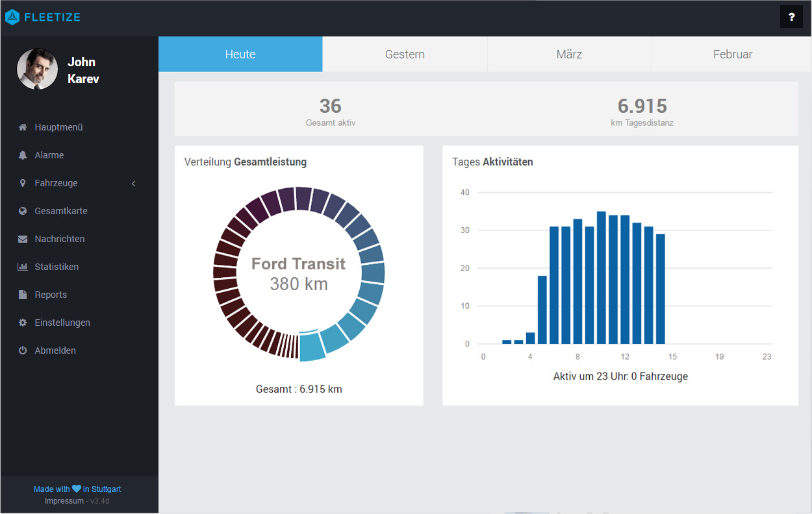The height and width of the screenshot is (514, 812).
Task: Expand the Fahrzeuge submenu chevron
Action: (134, 184)
